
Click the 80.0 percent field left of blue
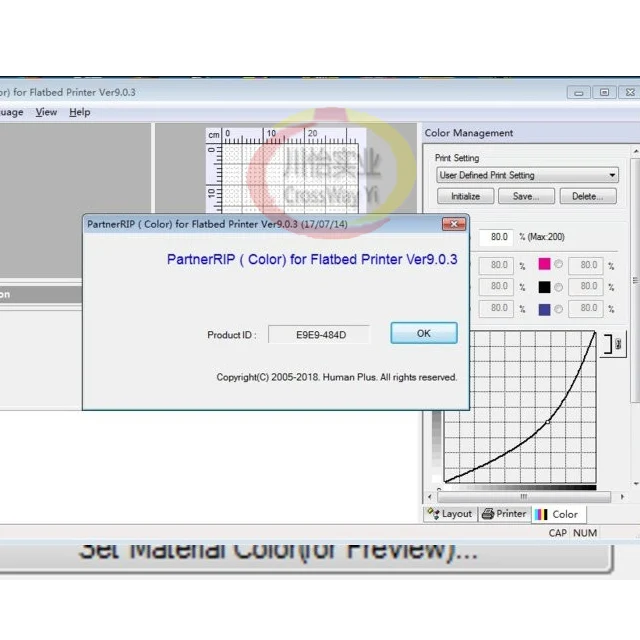point(496,308)
